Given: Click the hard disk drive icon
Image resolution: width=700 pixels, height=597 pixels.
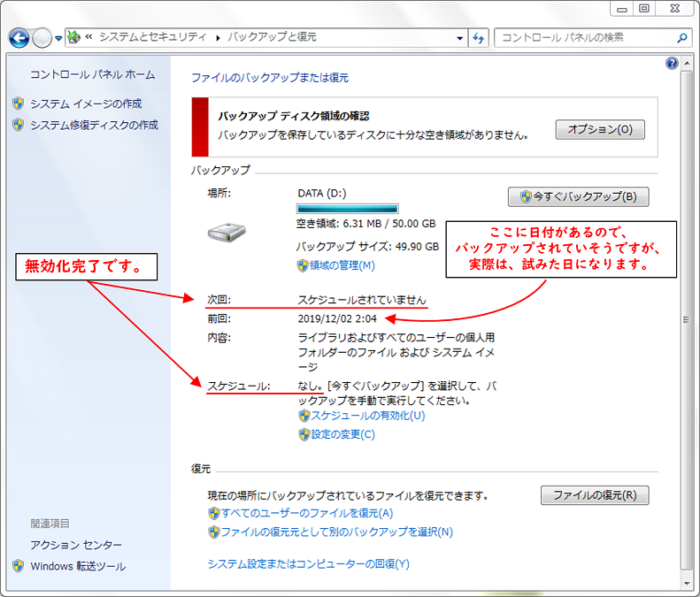Looking at the screenshot, I should coord(227,232).
